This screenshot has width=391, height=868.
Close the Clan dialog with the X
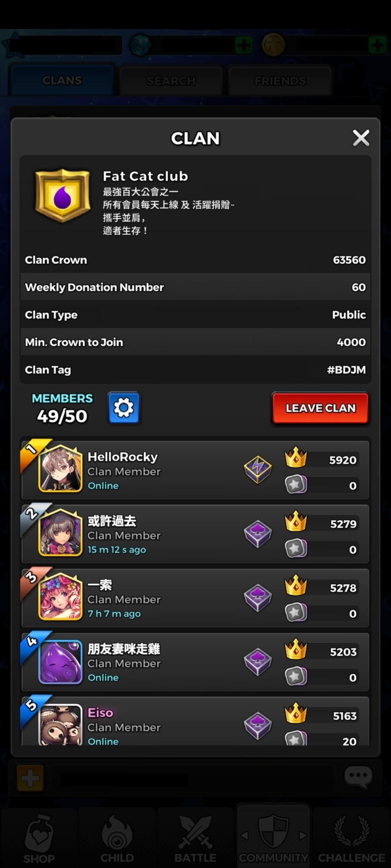click(x=361, y=138)
